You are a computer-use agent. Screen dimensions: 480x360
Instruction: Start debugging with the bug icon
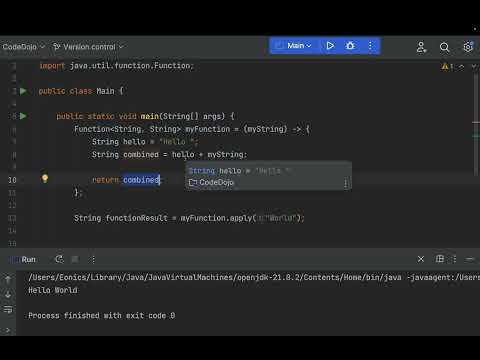coord(350,46)
